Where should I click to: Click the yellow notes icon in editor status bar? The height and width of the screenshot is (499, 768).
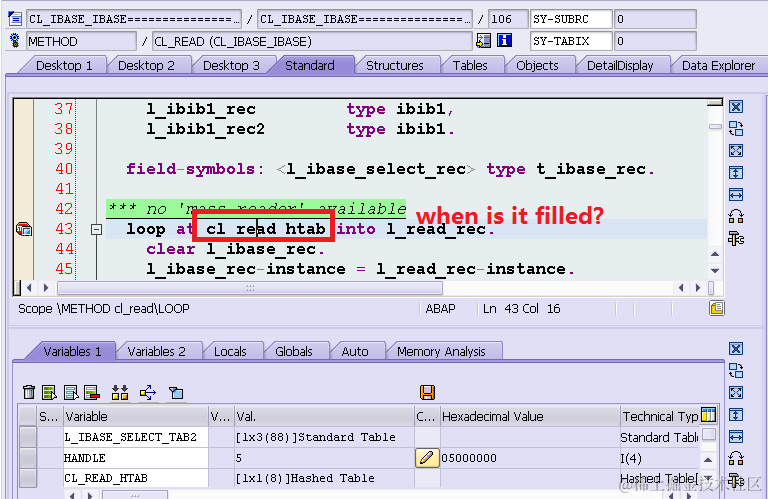(x=717, y=308)
